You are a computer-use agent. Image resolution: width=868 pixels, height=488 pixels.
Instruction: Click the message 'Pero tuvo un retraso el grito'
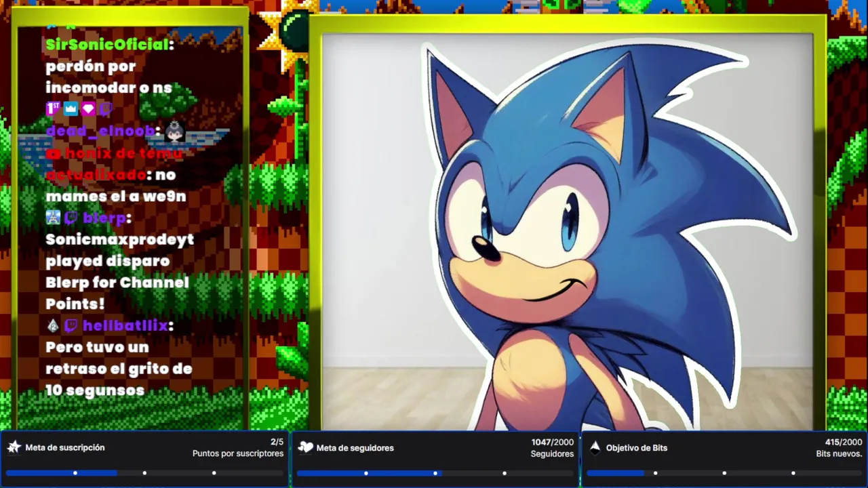pyautogui.click(x=119, y=368)
